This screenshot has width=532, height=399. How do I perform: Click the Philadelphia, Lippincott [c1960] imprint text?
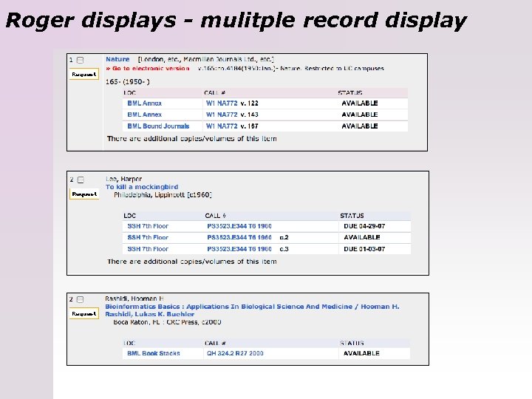pos(163,195)
